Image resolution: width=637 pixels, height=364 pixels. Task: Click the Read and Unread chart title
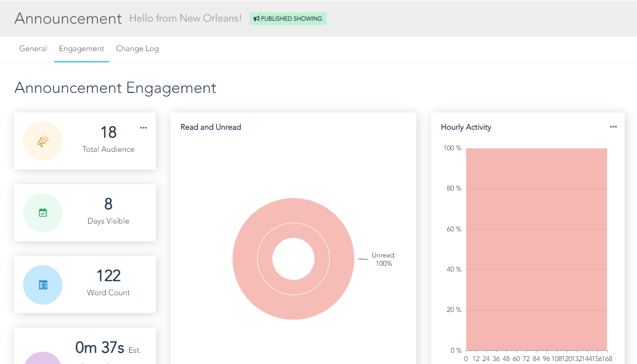(211, 127)
